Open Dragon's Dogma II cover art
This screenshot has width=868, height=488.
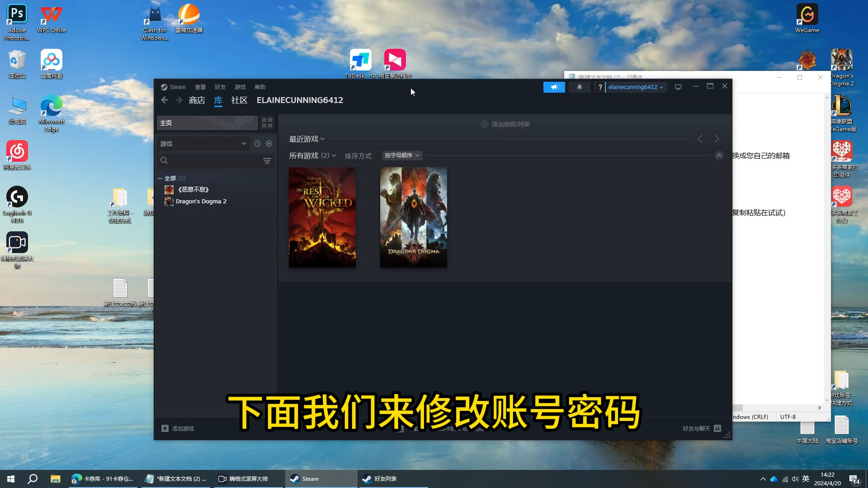point(414,217)
